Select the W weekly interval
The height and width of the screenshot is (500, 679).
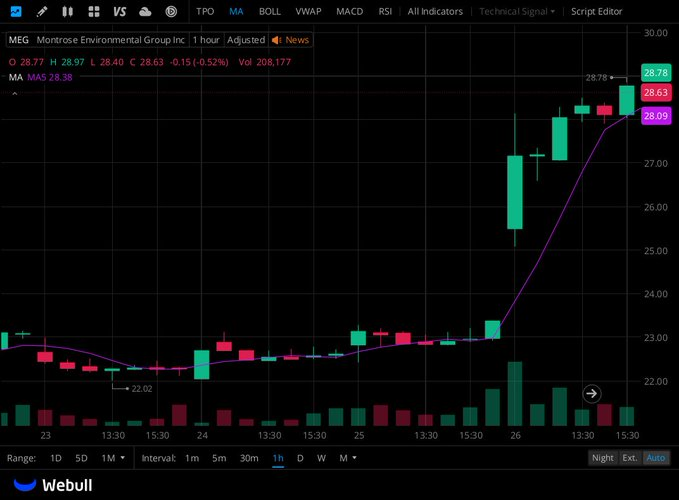321,458
